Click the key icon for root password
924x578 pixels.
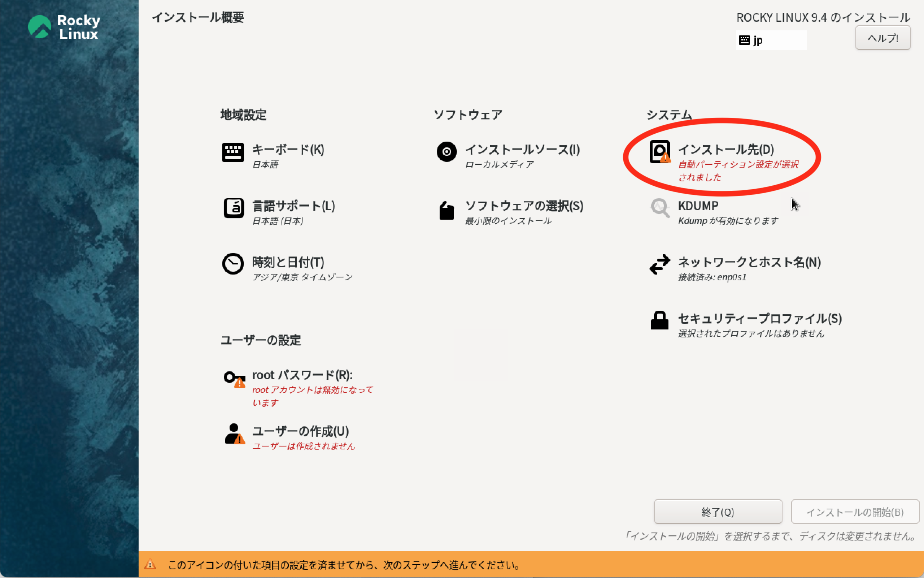235,379
